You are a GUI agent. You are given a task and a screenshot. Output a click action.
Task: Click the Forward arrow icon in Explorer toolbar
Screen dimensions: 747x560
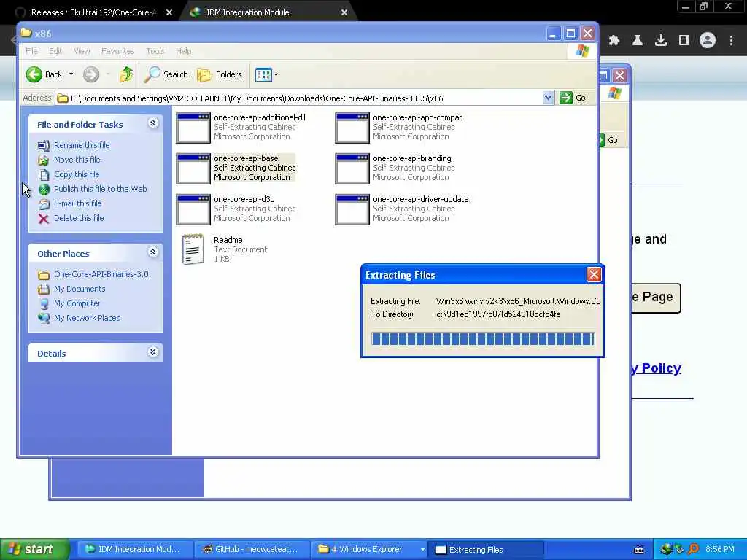point(91,74)
